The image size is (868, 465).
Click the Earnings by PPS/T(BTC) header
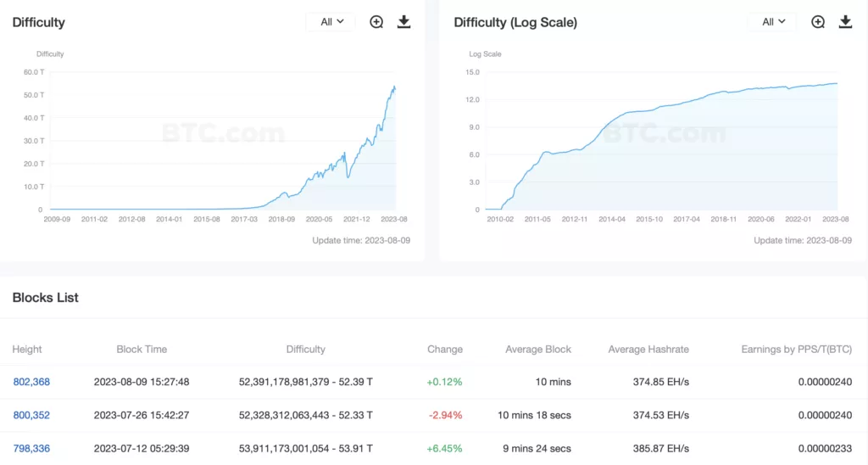click(x=797, y=349)
